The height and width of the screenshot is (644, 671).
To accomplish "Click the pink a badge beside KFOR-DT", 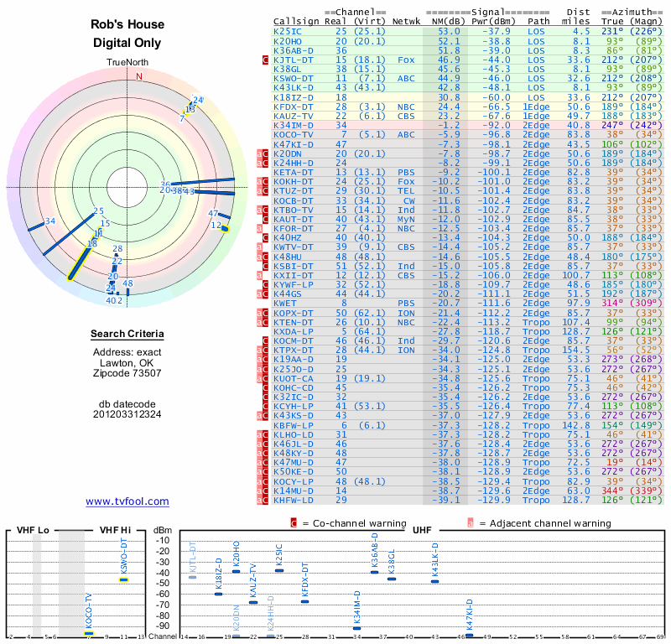I will (x=259, y=228).
